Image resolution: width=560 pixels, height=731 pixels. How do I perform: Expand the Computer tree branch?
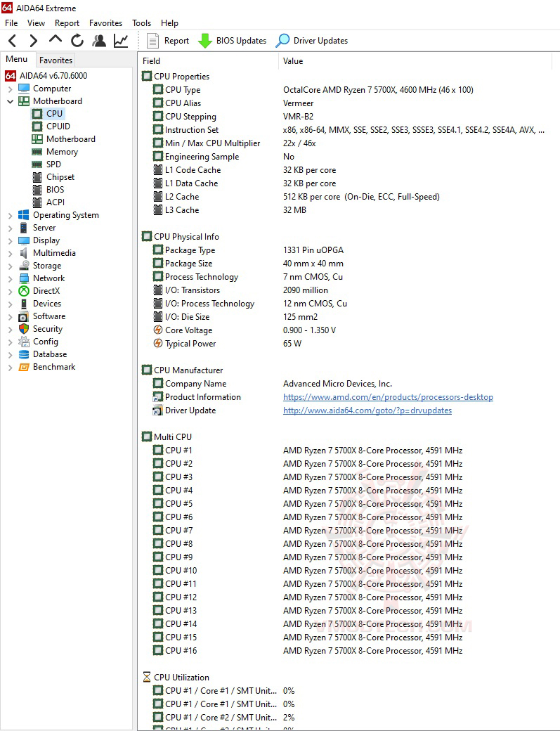coord(11,89)
